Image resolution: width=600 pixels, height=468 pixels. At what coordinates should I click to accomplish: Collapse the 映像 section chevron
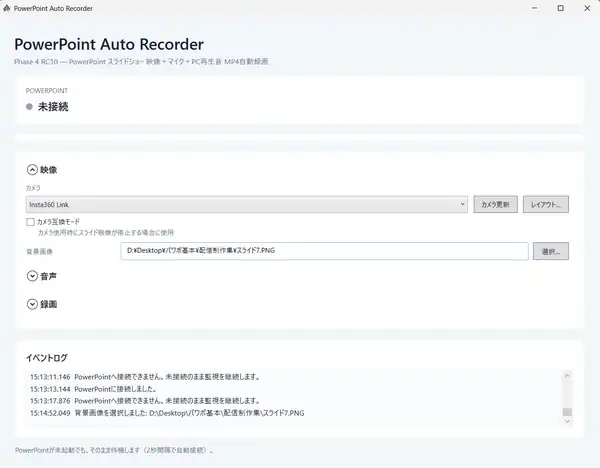[x=33, y=170]
